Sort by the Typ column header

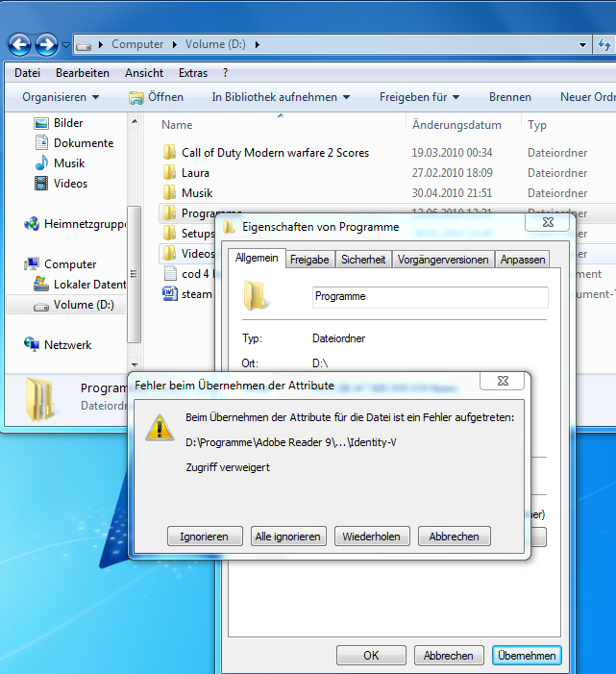[x=537, y=125]
